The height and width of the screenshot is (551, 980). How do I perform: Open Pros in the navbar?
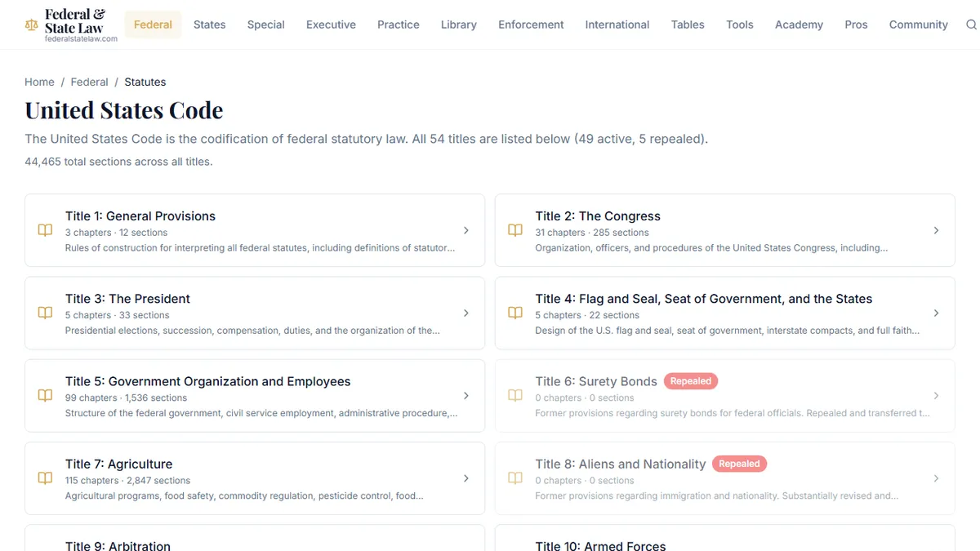click(856, 24)
